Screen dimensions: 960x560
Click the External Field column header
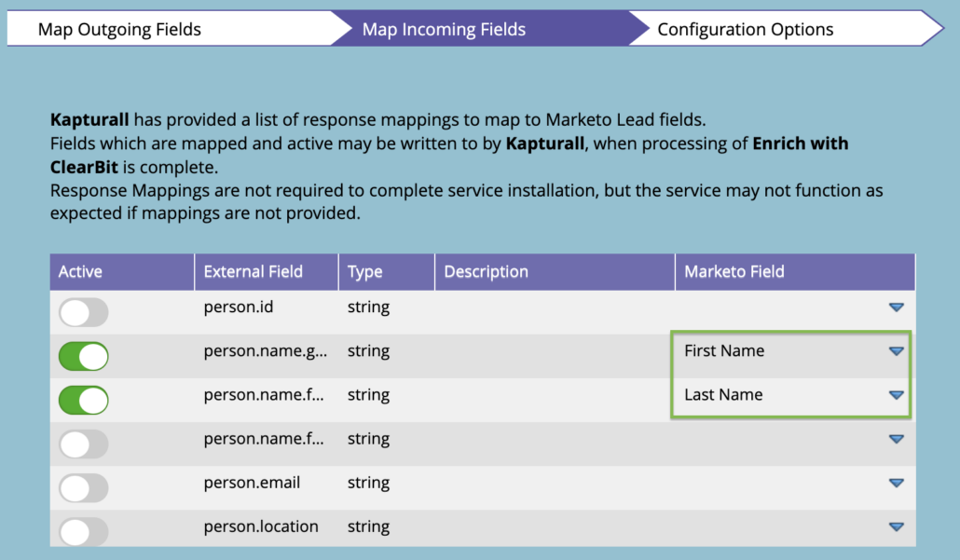point(267,272)
